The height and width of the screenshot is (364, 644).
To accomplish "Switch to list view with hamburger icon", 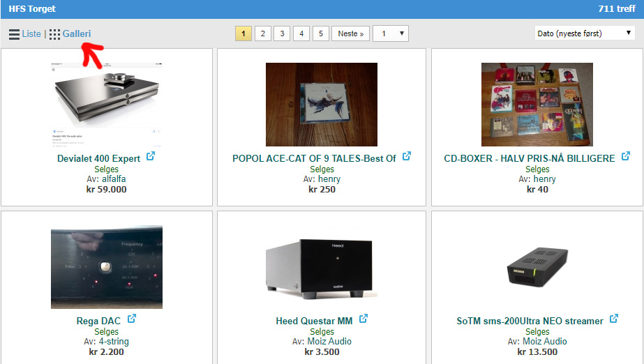I will [x=15, y=34].
